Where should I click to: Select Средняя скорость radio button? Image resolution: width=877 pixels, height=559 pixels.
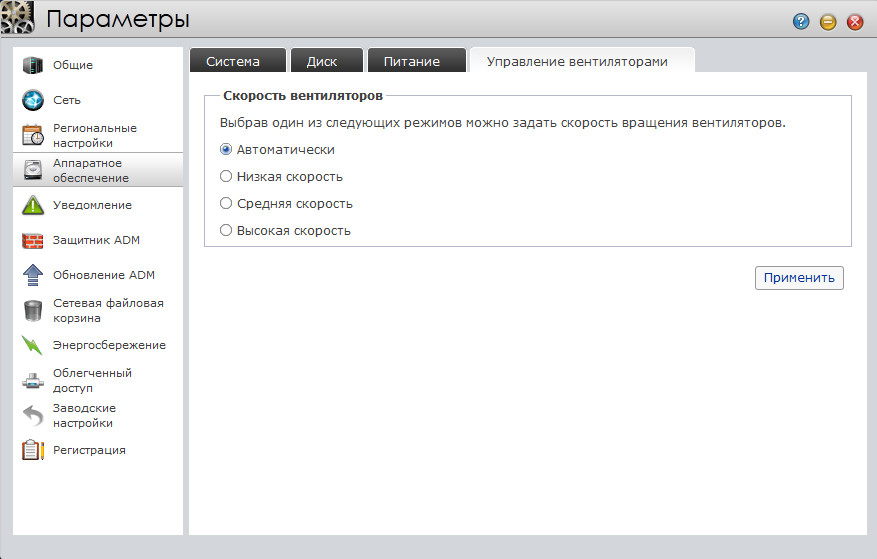pyautogui.click(x=226, y=204)
